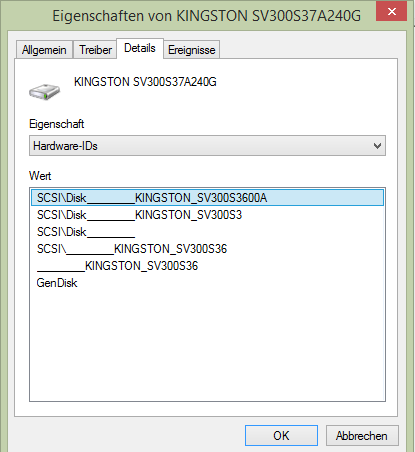The width and height of the screenshot is (415, 452).
Task: Click the dialog title bar text
Action: (x=207, y=16)
